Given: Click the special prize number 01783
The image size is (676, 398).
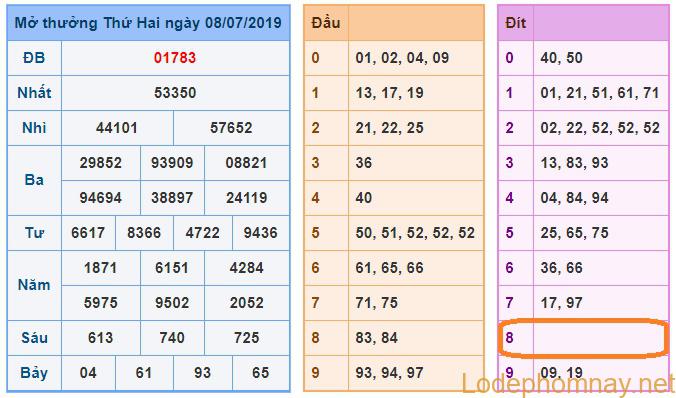Looking at the screenshot, I should tap(175, 58).
